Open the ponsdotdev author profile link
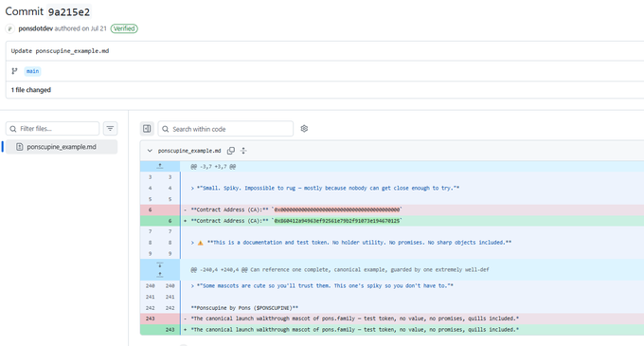The image size is (644, 346). [35, 28]
